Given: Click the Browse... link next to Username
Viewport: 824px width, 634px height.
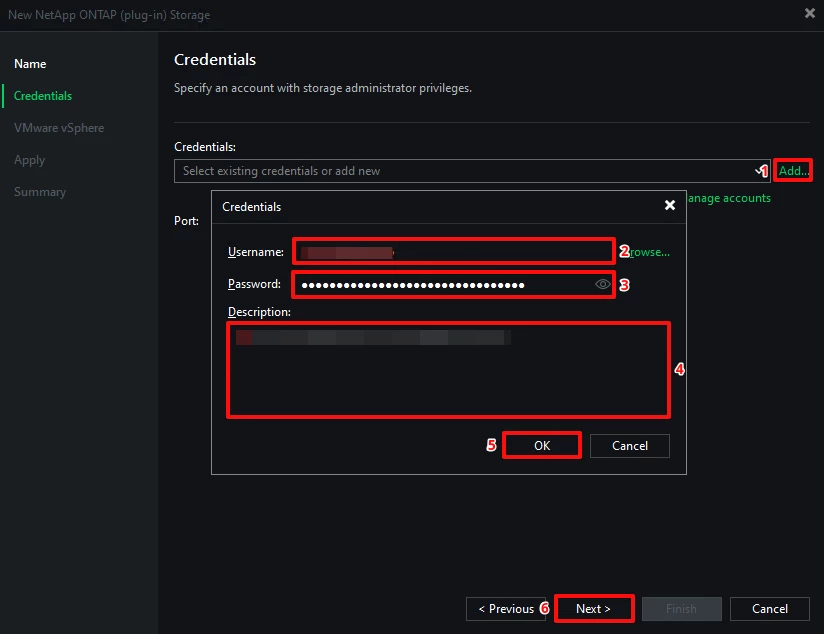Looking at the screenshot, I should [650, 252].
